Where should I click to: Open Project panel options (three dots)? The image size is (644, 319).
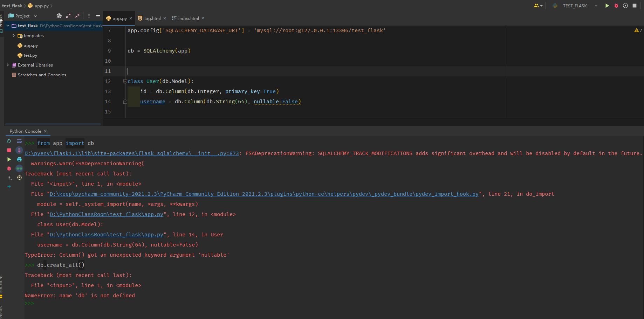coord(89,16)
